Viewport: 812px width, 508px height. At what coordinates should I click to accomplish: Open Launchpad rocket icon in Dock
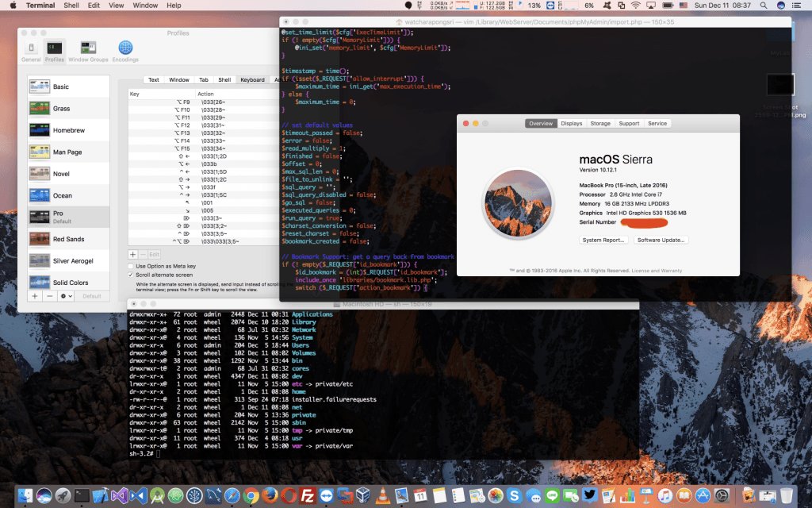pos(63,495)
